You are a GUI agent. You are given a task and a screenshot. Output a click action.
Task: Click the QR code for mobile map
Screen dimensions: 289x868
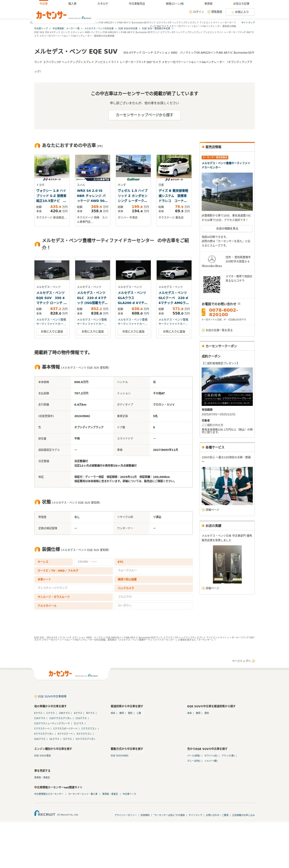click(x=212, y=285)
